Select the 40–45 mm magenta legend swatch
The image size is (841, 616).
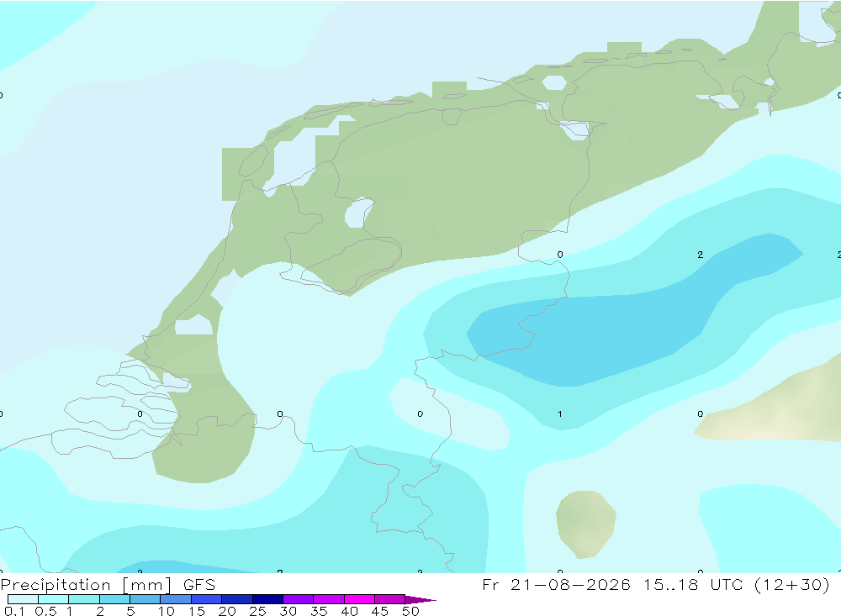tap(359, 599)
